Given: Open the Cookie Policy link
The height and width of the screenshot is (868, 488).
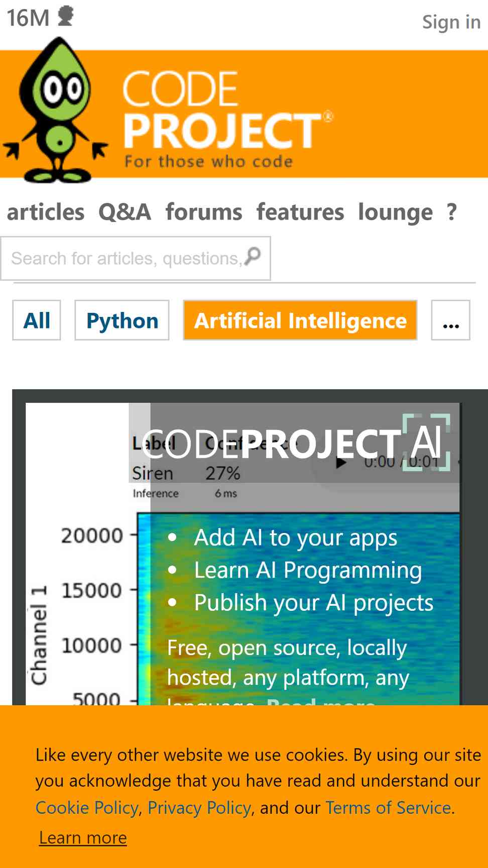Looking at the screenshot, I should (x=87, y=808).
